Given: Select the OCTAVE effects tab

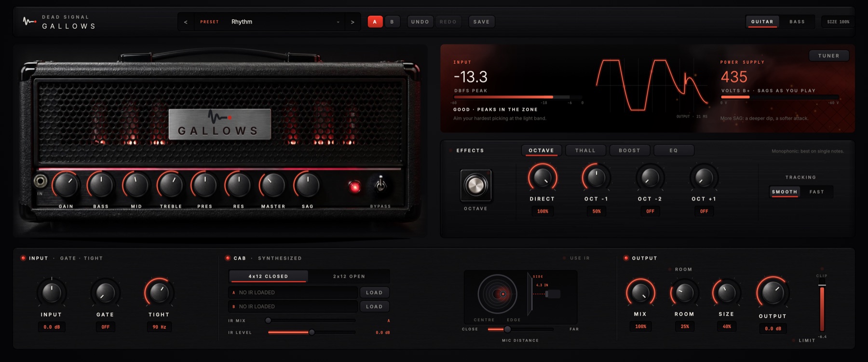Looking at the screenshot, I should (x=541, y=150).
